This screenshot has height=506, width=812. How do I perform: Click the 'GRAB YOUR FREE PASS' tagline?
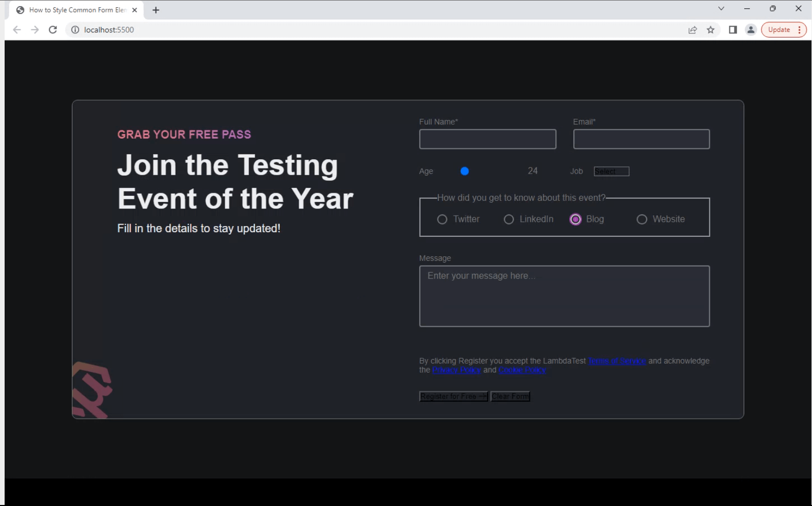coord(184,135)
